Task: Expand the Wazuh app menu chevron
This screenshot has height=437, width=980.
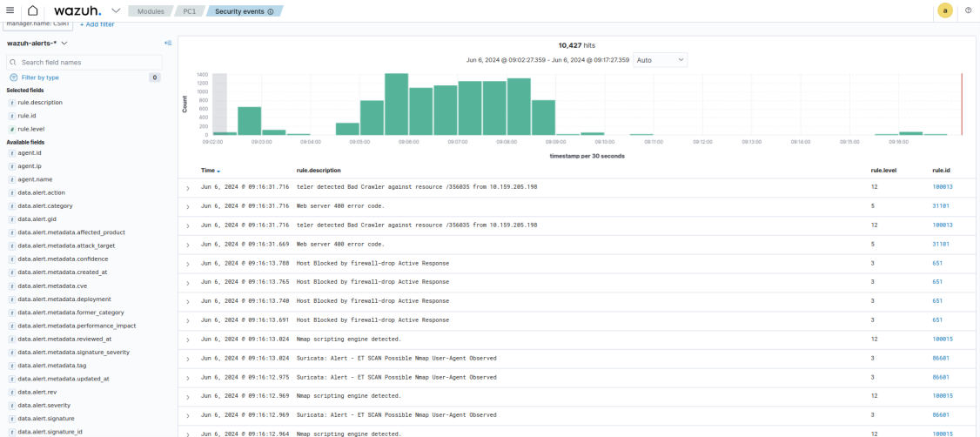Action: (x=116, y=10)
